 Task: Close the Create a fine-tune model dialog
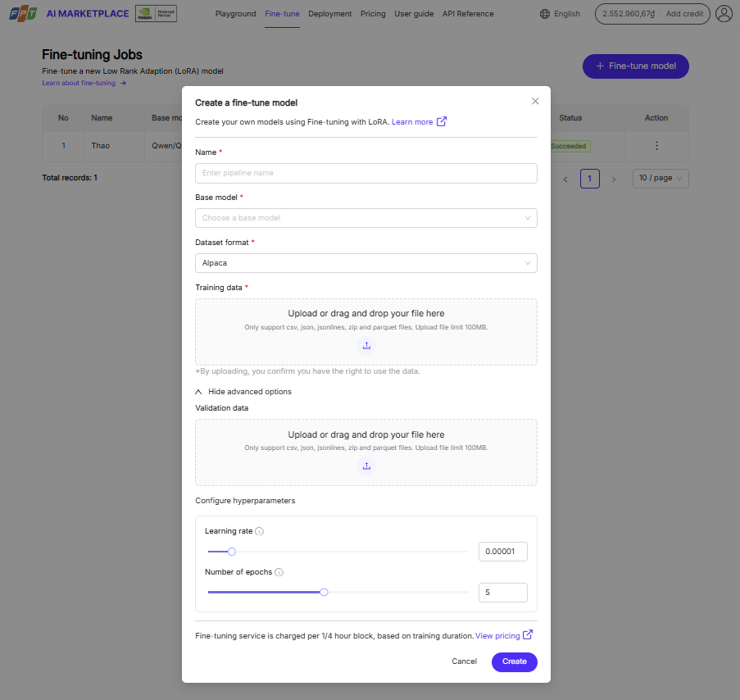(535, 102)
